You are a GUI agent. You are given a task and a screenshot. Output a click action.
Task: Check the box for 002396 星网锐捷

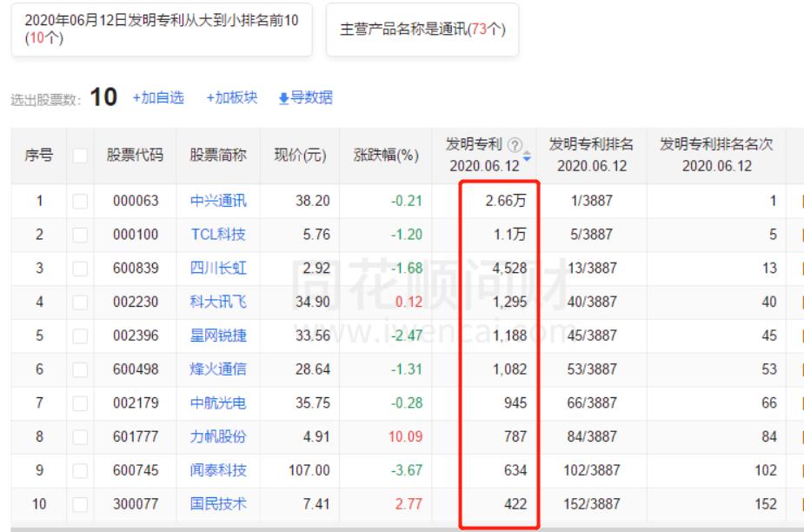(x=80, y=336)
